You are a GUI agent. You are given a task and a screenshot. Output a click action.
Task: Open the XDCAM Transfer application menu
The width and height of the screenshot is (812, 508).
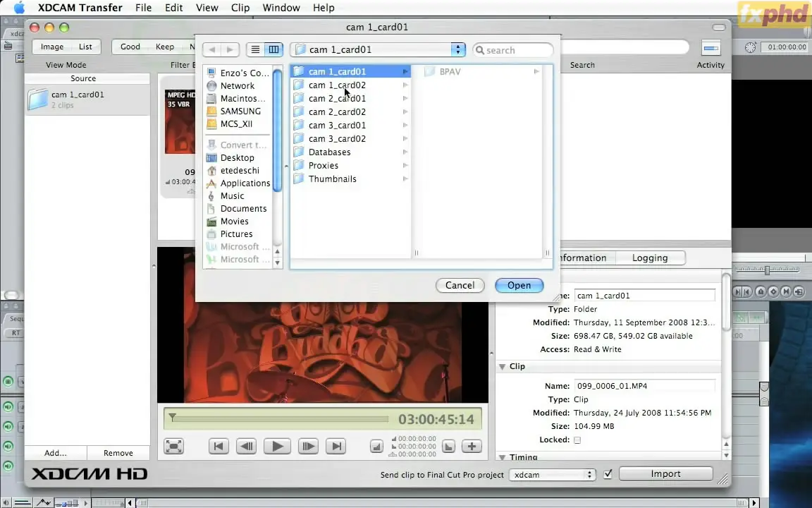pos(80,8)
